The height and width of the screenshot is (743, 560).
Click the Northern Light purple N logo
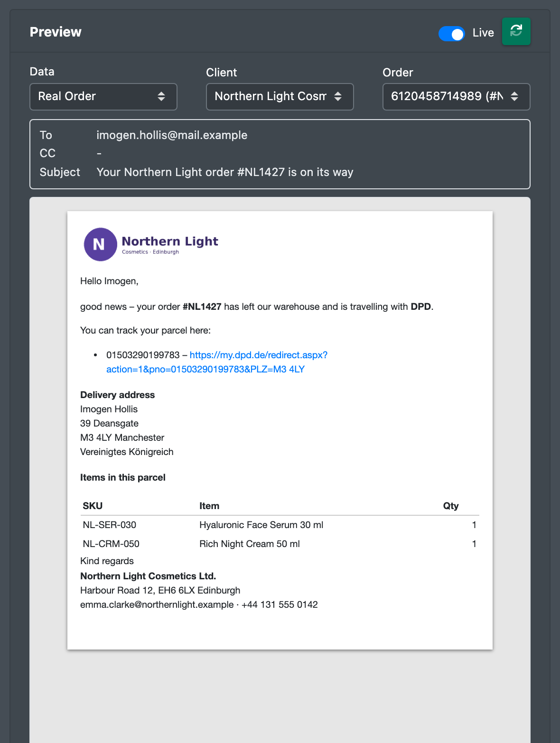point(100,244)
